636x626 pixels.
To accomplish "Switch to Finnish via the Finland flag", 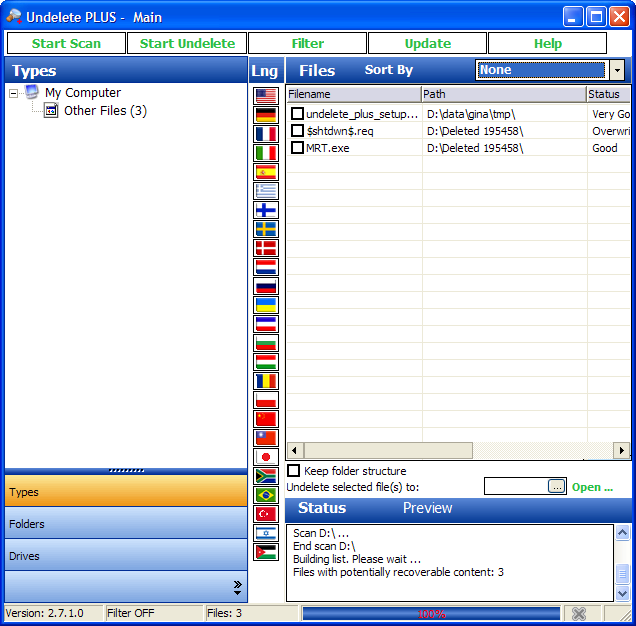I will coord(266,210).
